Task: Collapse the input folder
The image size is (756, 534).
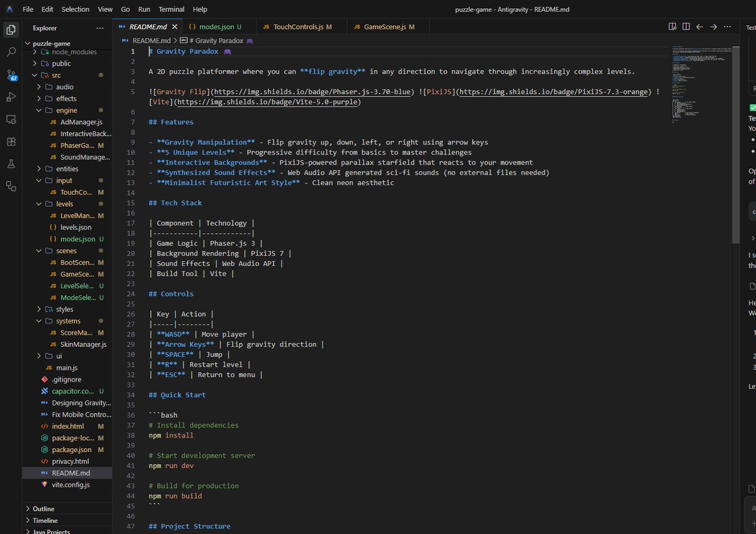Action: tap(67, 180)
